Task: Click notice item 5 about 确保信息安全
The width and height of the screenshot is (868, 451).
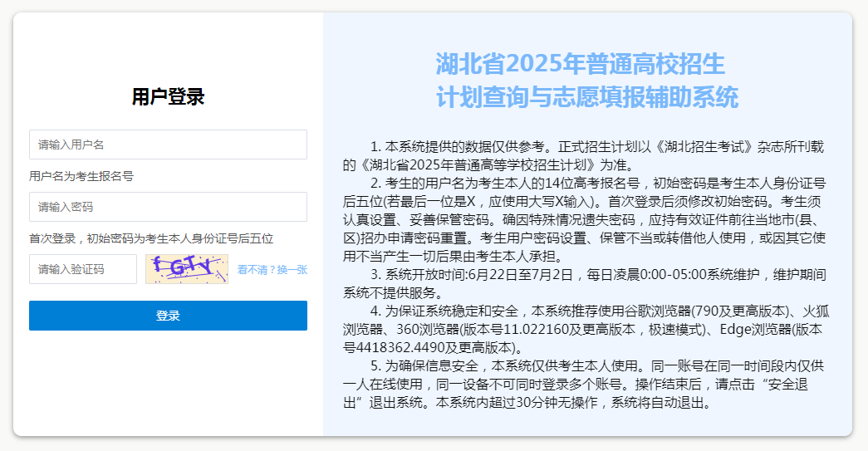Action: 584,384
